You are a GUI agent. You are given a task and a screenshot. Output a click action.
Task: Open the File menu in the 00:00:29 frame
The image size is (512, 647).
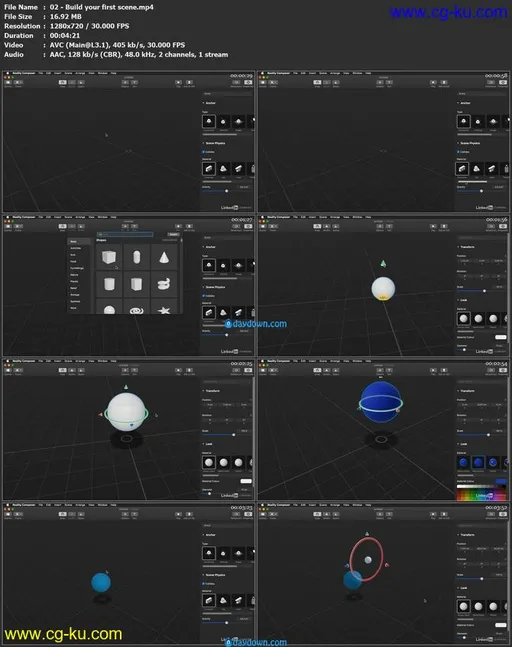[41, 73]
